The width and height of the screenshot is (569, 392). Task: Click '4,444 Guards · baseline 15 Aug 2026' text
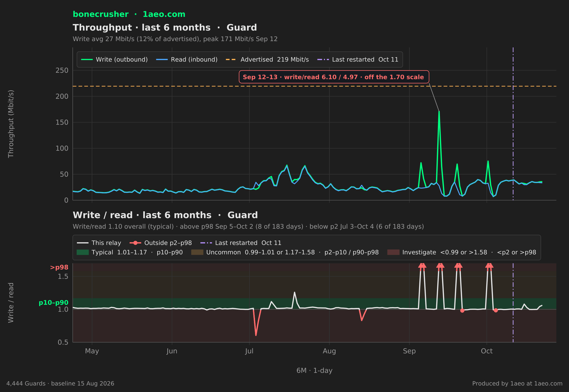point(60,384)
